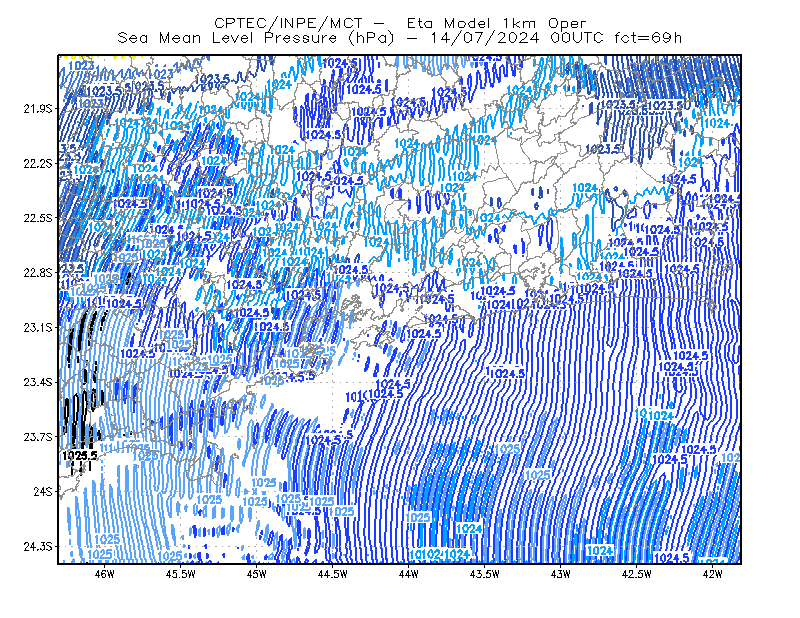The height and width of the screenshot is (618, 800).
Task: Click longitude label 45.5W
Action: coord(181,574)
